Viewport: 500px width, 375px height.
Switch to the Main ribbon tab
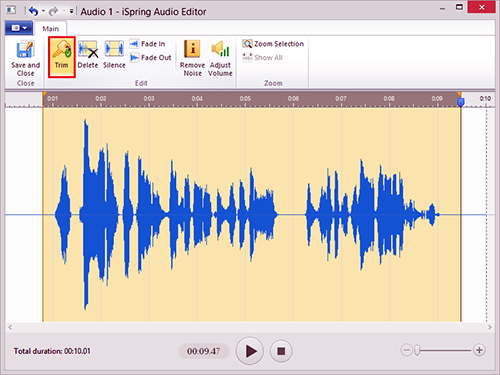click(50, 29)
